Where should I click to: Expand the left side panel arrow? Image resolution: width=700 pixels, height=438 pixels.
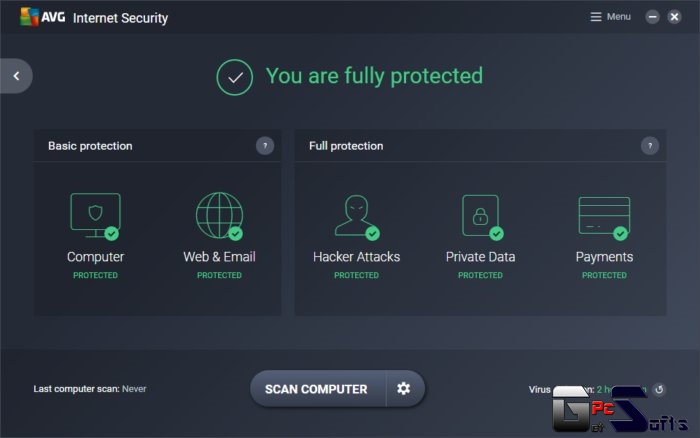[16, 76]
